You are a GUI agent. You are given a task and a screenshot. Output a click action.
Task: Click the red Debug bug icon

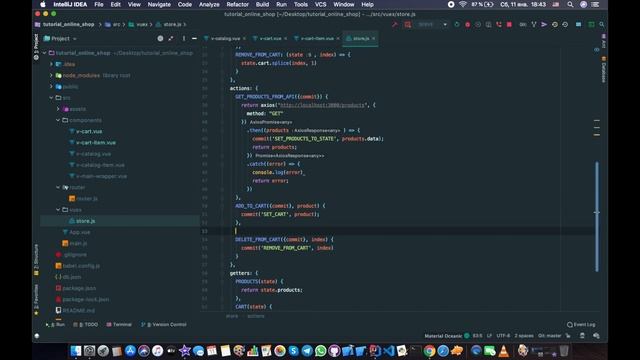pyautogui.click(x=467, y=24)
